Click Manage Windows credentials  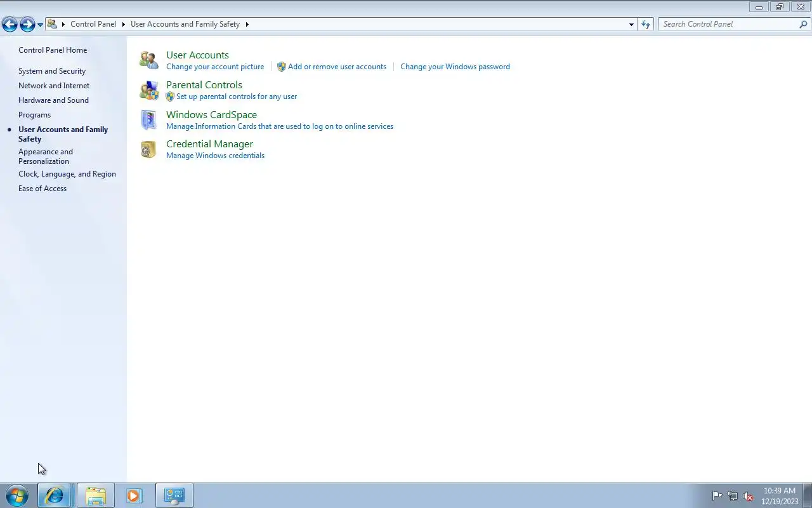tap(215, 156)
